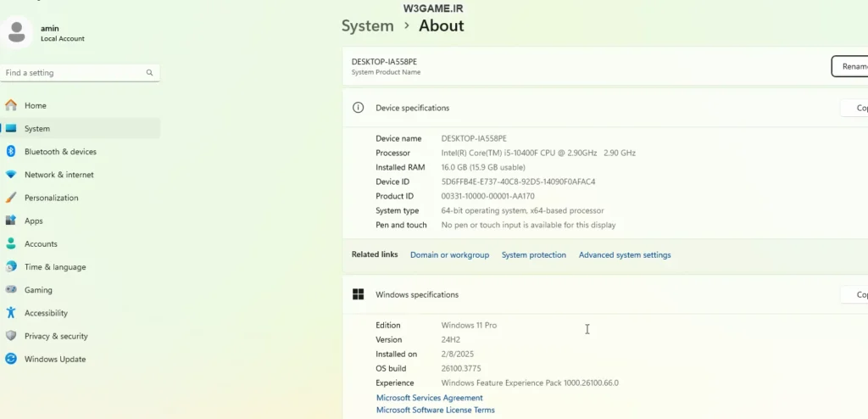This screenshot has width=868, height=419.
Task: Click the Privacy & security shield icon
Action: [x=11, y=336]
